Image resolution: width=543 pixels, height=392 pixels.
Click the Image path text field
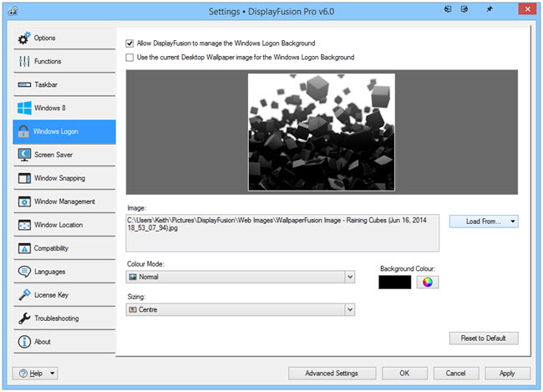click(x=282, y=232)
